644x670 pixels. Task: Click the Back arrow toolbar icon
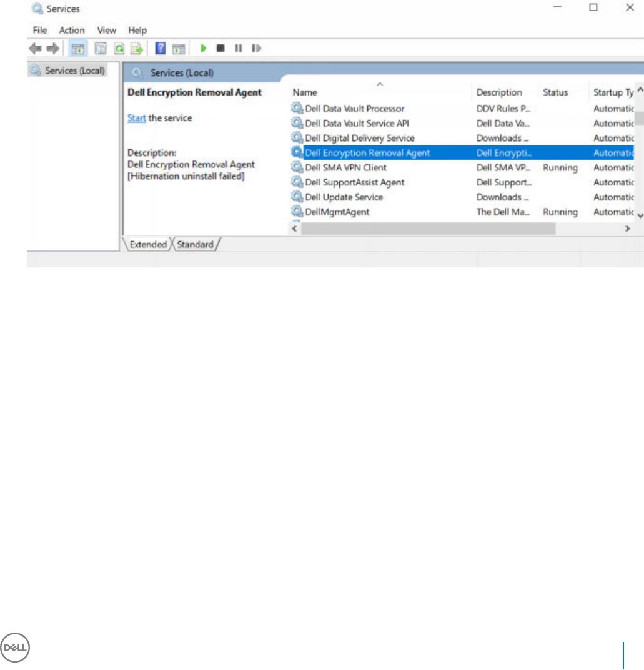(35, 48)
